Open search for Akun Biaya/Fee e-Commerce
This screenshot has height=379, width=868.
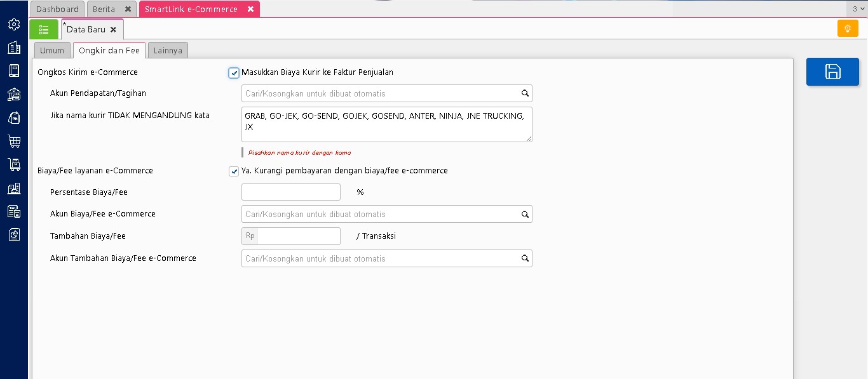click(525, 215)
